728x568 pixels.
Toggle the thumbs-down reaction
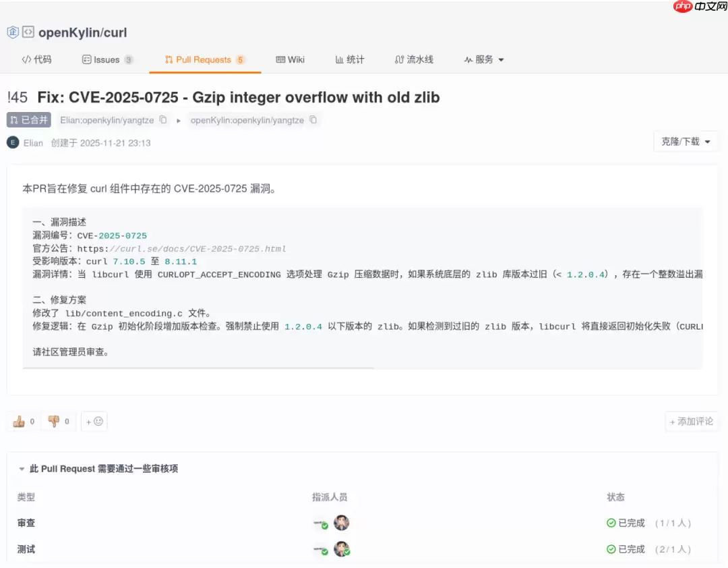[59, 421]
